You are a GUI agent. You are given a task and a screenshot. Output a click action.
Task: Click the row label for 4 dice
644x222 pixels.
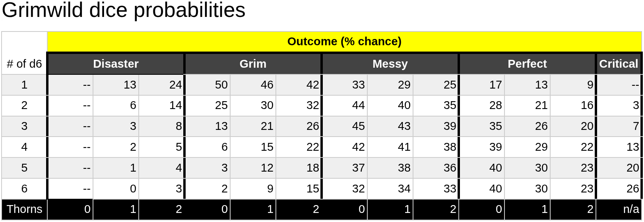(24, 147)
